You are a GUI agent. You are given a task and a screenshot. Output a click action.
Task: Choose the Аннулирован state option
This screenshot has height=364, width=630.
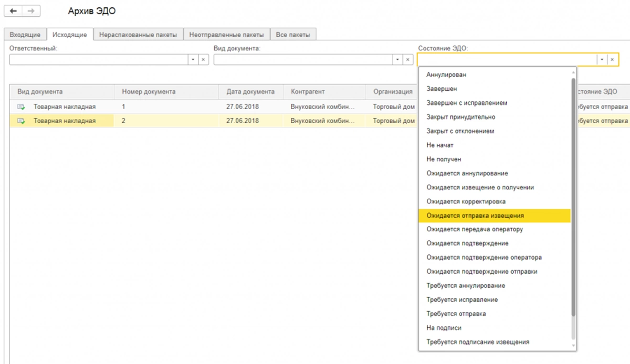tap(446, 75)
